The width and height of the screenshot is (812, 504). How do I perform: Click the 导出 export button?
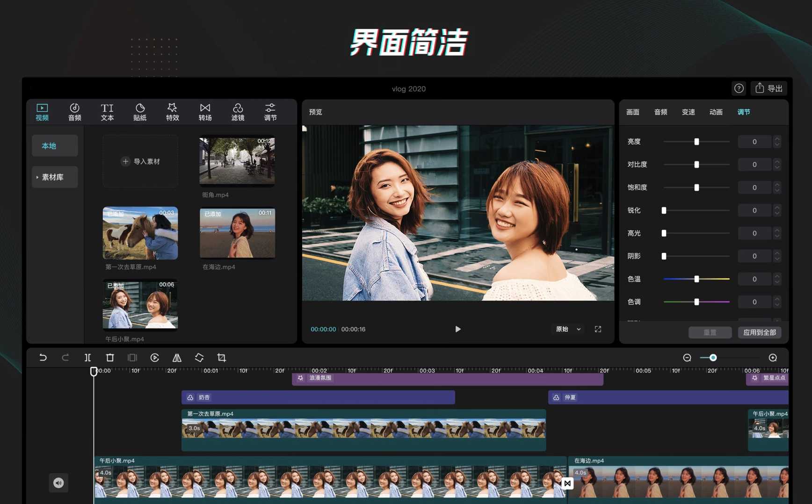769,88
